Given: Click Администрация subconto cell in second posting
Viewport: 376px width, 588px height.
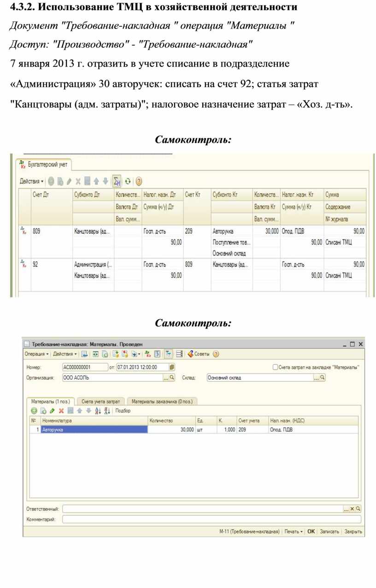Looking at the screenshot, I should coord(93,265).
